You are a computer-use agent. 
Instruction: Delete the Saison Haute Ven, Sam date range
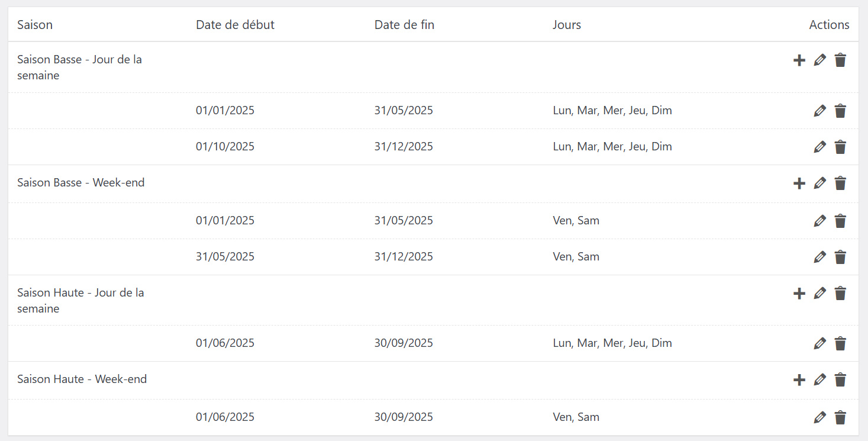[840, 417]
